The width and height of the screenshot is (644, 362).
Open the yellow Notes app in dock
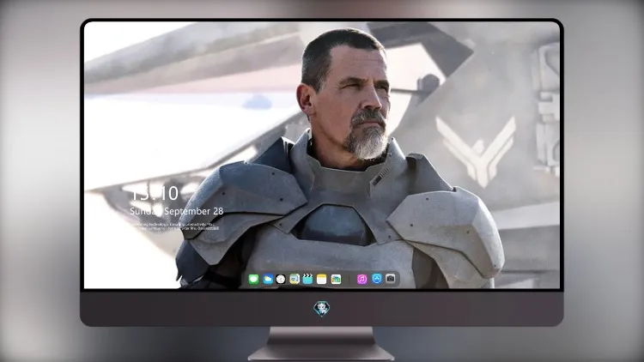pyautogui.click(x=322, y=279)
